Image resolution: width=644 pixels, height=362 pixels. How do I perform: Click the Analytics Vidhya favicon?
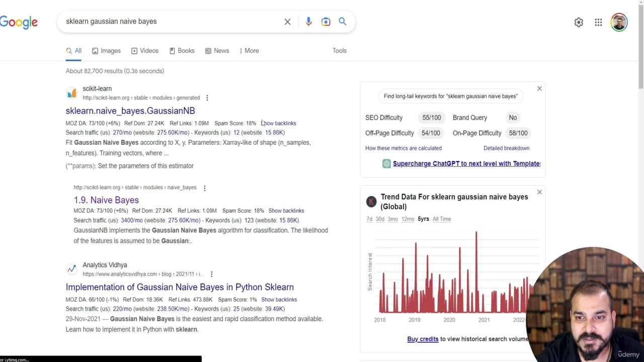71,269
